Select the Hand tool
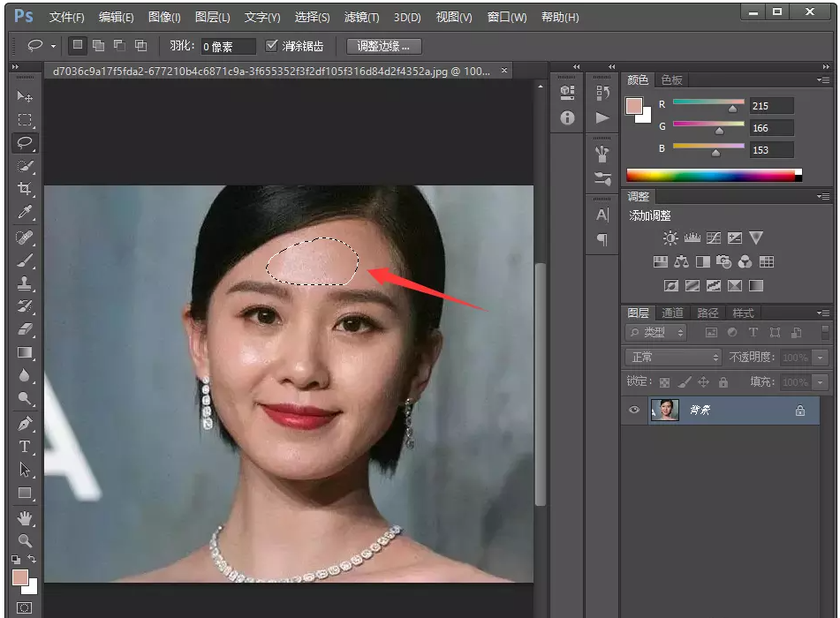This screenshot has width=840, height=618. coord(25,516)
